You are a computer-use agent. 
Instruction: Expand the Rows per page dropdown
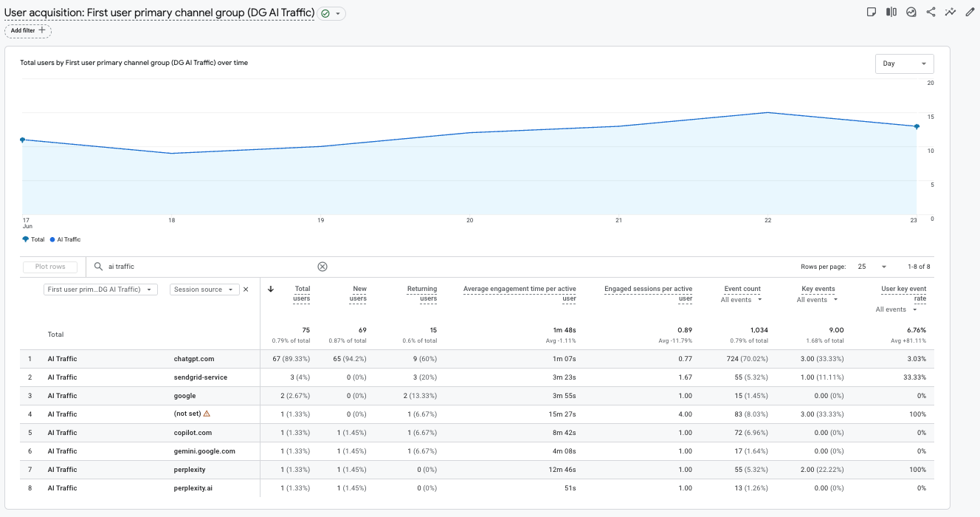(872, 267)
